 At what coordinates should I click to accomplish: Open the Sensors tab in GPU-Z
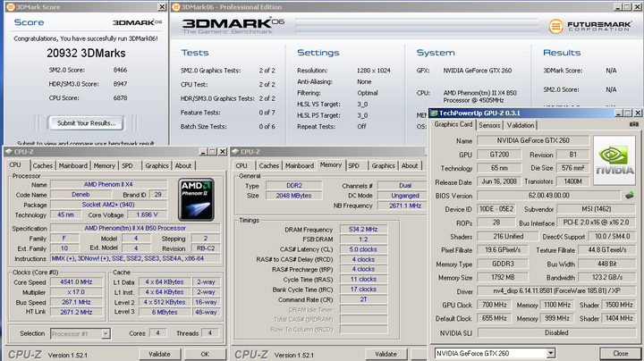pos(489,125)
